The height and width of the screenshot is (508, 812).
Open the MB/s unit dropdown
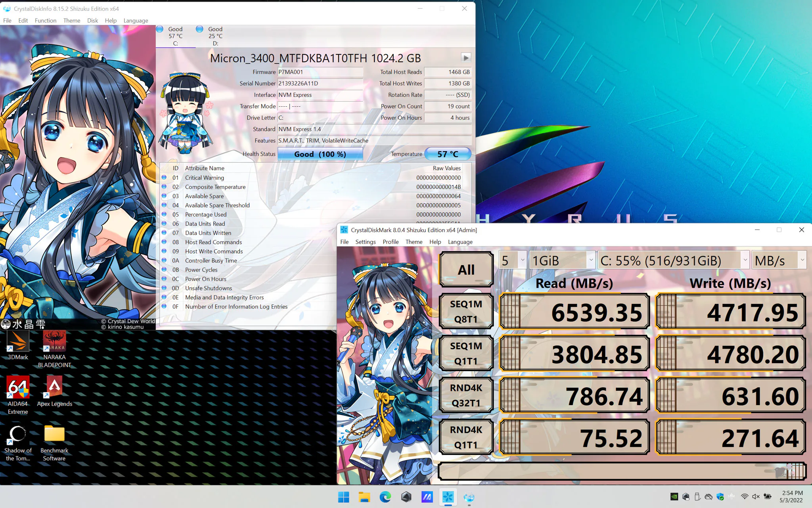[x=779, y=260]
